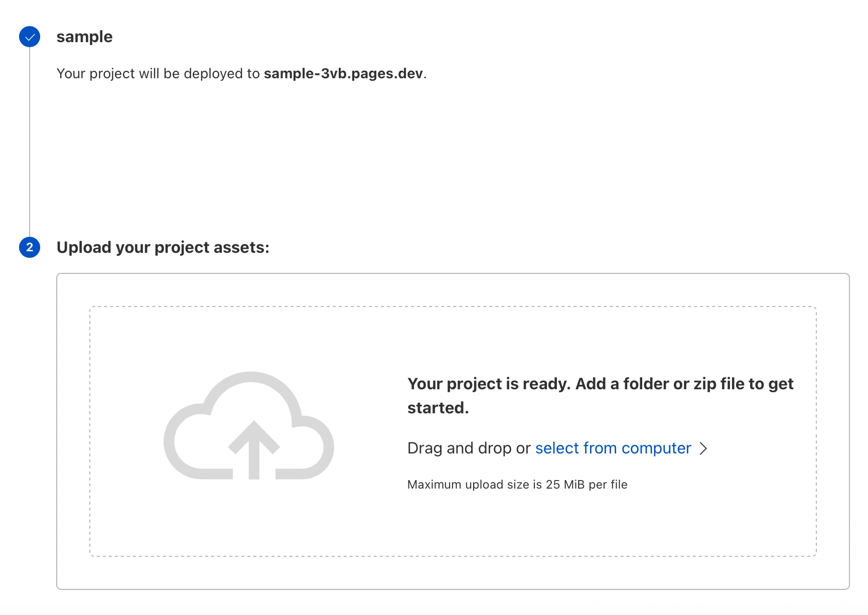
Task: Click the empty area below the upload note
Action: pos(517,524)
